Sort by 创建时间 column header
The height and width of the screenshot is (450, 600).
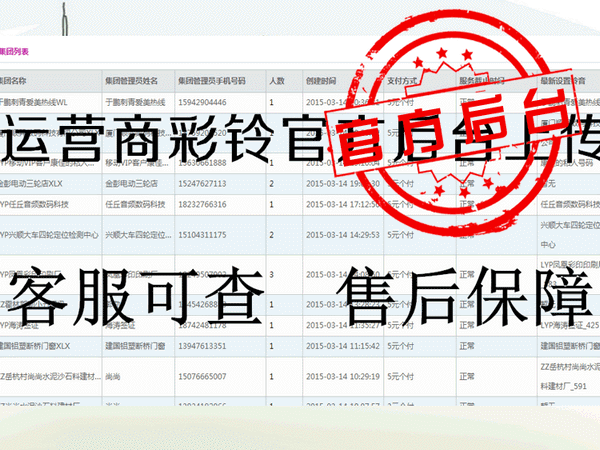pyautogui.click(x=322, y=80)
